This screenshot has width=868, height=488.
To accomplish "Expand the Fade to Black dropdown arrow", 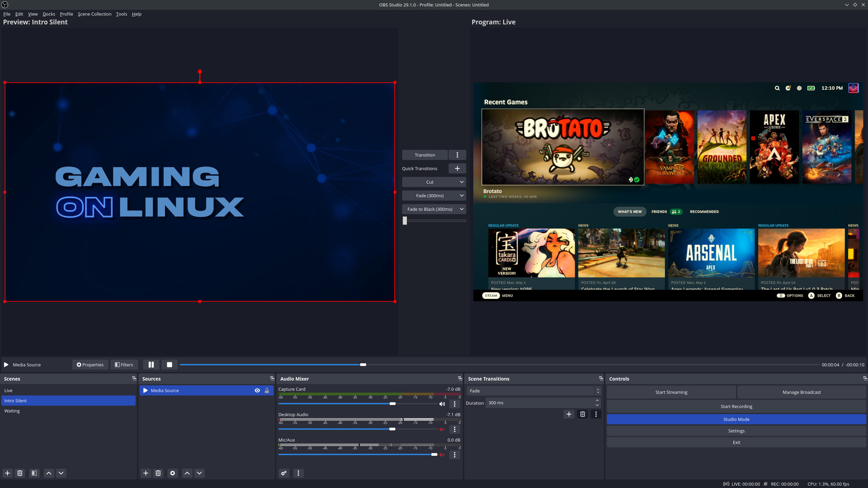I will pyautogui.click(x=461, y=209).
